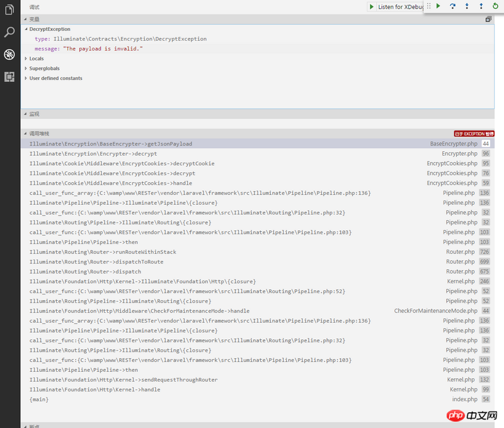Screen dimensions: 504x428
Task: Select the Encrypter->decrypt stack frame
Action: [x=258, y=154]
